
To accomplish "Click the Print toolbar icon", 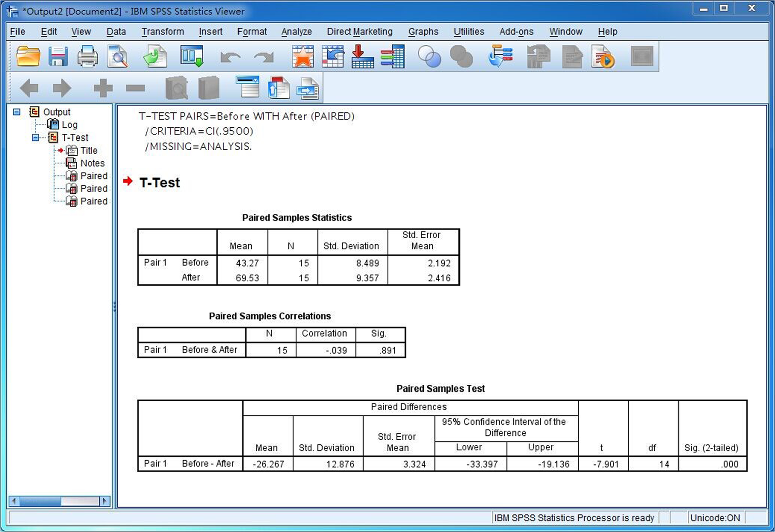I will point(88,57).
